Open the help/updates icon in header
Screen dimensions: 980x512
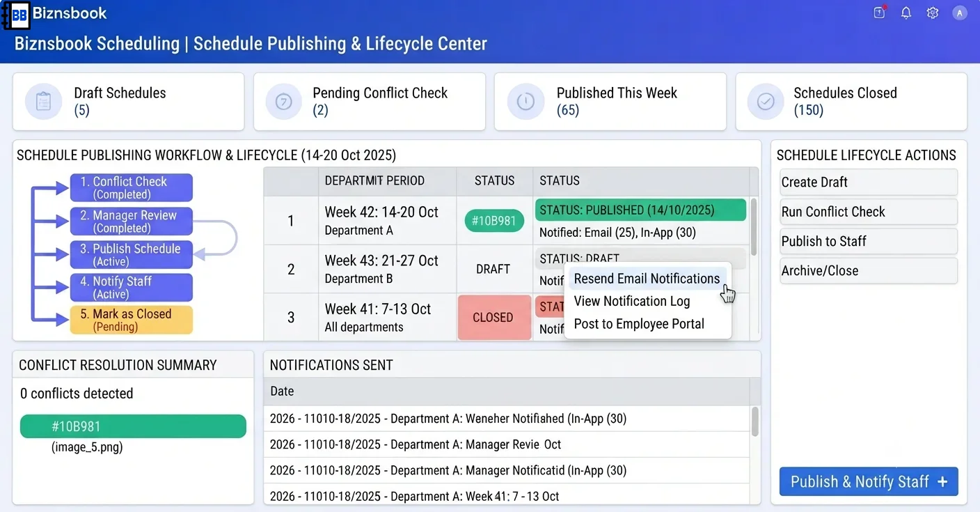point(880,13)
